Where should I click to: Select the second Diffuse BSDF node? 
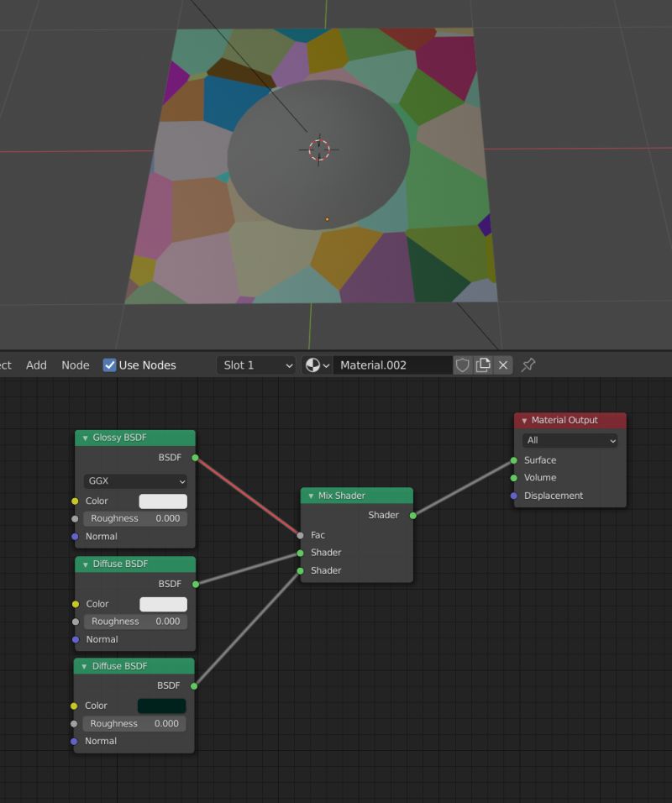[133, 666]
